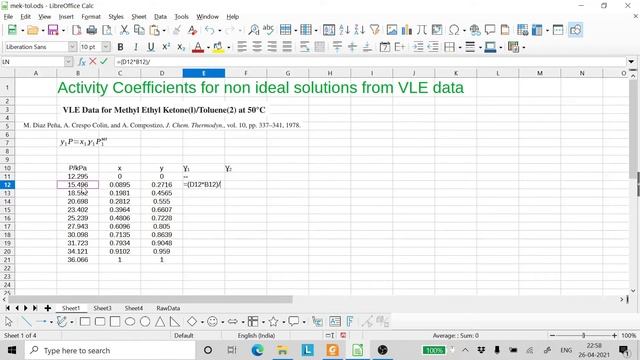Click zoom out minus button
Image resolution: width=640 pixels, height=360 pixels.
552,336
